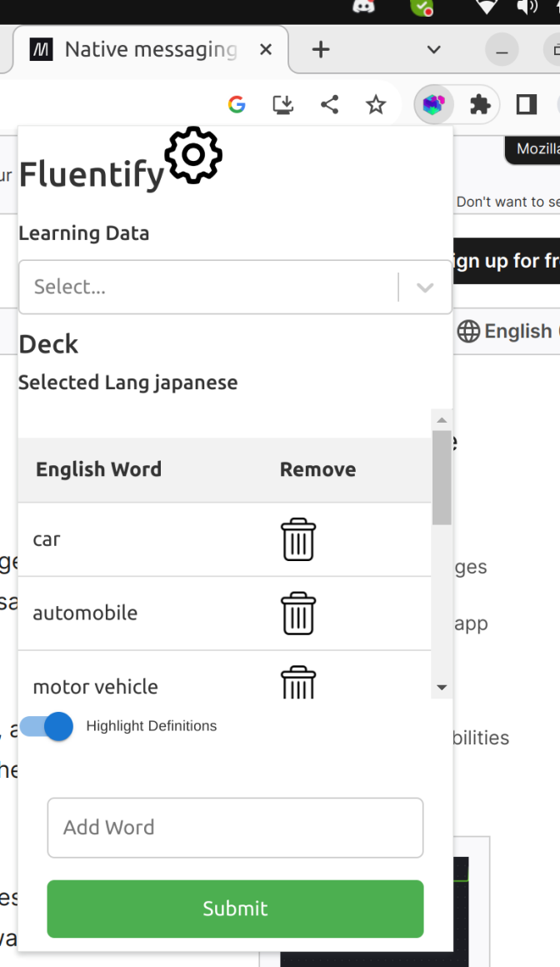Open the tab search chevron dropdown
The height and width of the screenshot is (967, 560).
tap(433, 50)
